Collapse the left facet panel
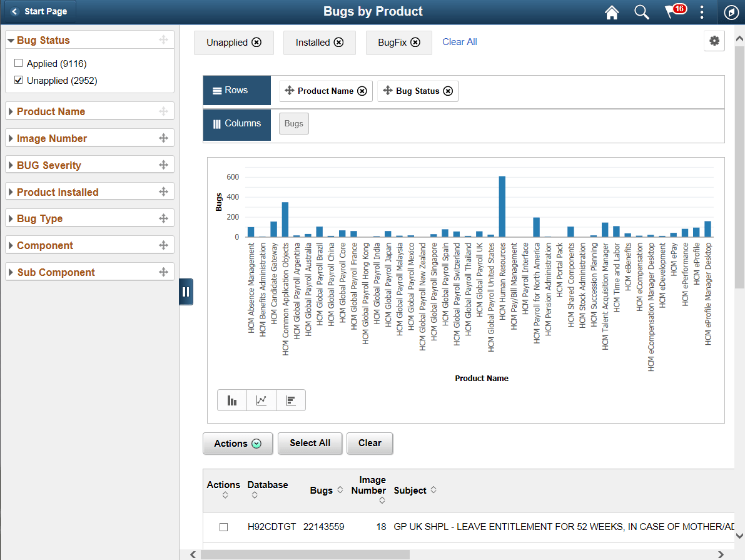 186,292
